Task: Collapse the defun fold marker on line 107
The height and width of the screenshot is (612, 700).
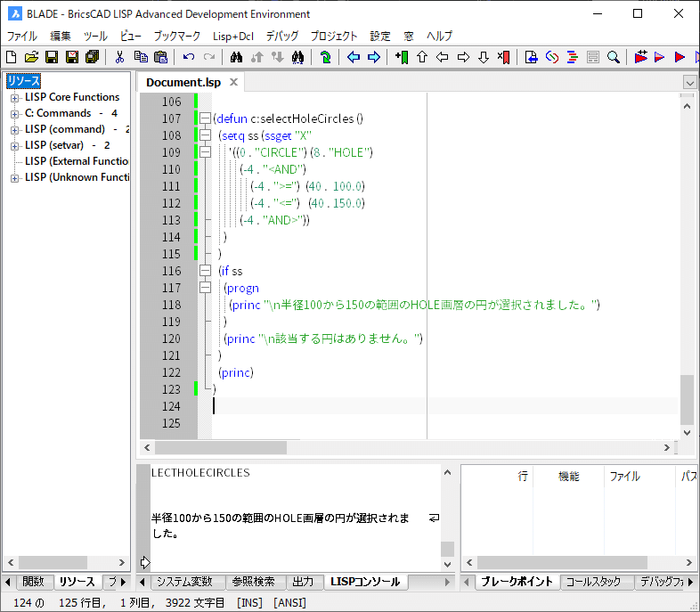Action: (205, 118)
